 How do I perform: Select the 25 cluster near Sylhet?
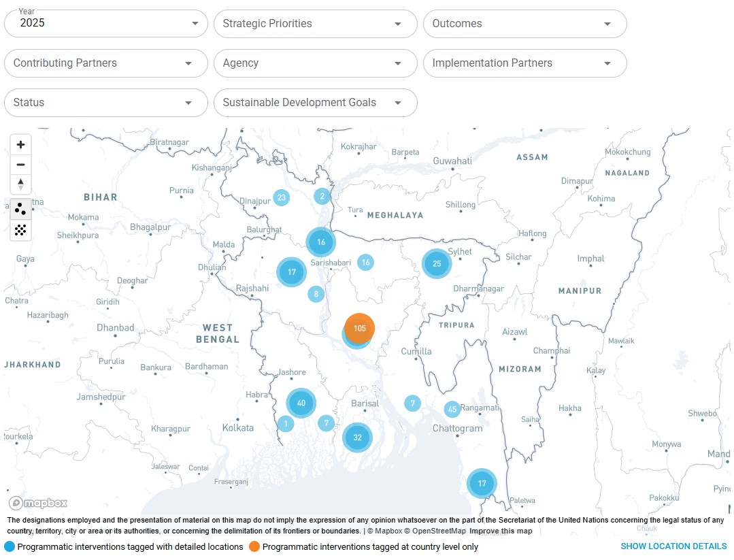click(437, 264)
